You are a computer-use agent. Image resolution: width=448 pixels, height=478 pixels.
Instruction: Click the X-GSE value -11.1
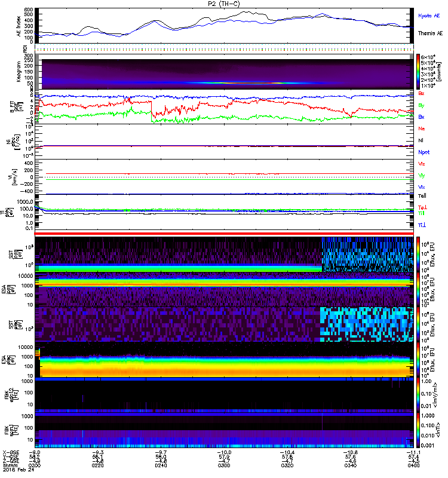(413, 452)
